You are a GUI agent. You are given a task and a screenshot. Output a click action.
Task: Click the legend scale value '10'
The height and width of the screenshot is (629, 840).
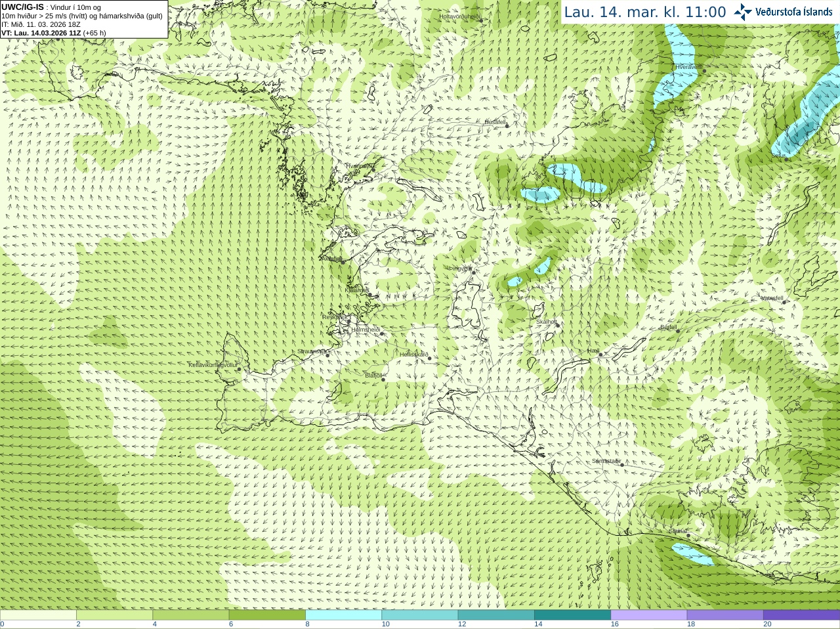pos(385,624)
